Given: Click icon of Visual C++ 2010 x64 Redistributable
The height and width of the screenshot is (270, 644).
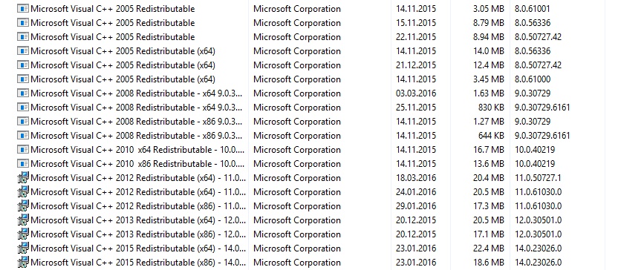Looking at the screenshot, I should click(x=23, y=150).
